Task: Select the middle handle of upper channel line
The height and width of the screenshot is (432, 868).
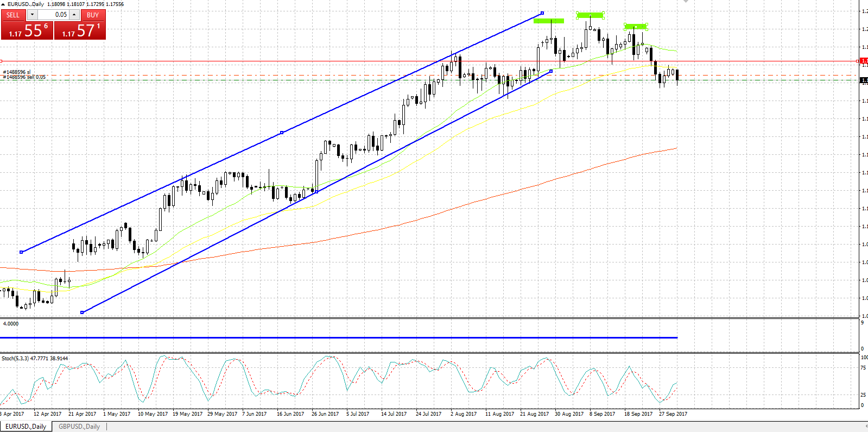Action: (x=281, y=133)
